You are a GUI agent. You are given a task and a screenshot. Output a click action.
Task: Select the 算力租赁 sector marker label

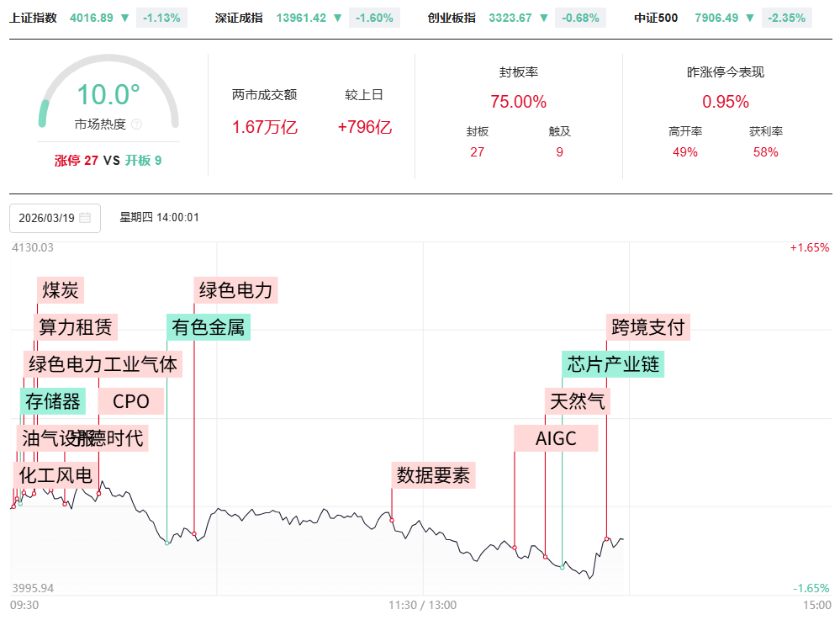tap(75, 326)
